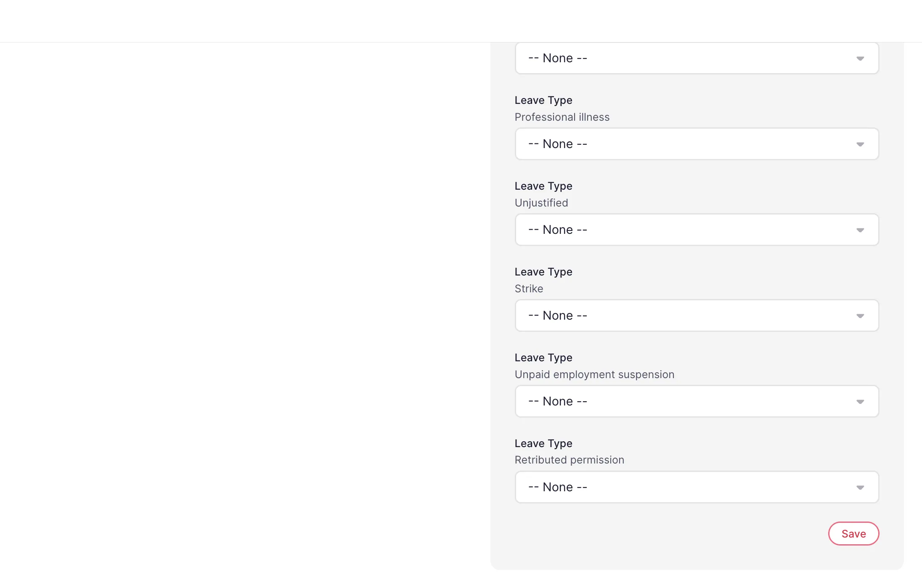Open the Professional illness None dropdown

point(697,144)
